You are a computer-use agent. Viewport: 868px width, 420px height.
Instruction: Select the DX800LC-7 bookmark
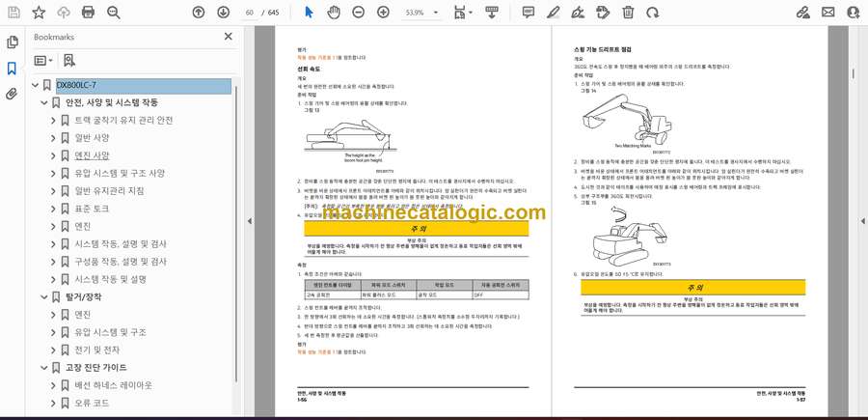[x=143, y=85]
